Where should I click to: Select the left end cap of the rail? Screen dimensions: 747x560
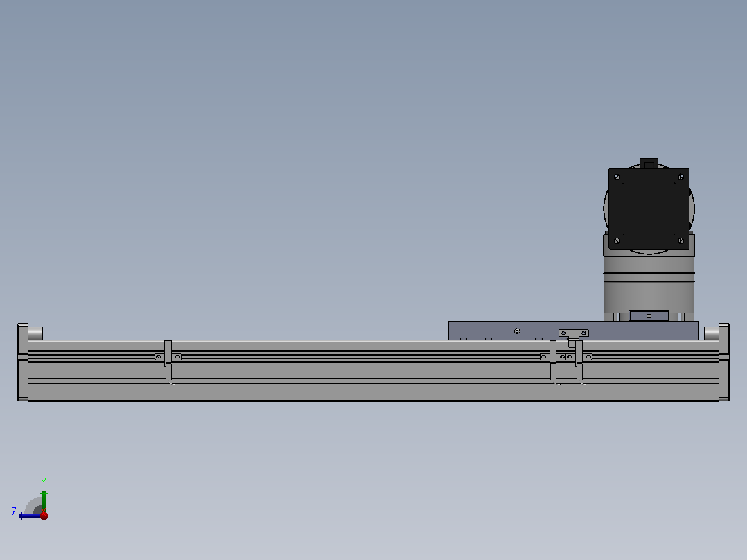23,362
